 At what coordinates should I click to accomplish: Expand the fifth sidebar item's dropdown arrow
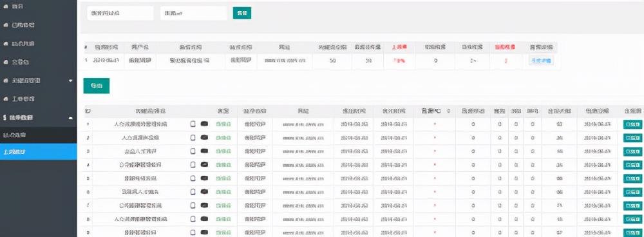(71, 81)
